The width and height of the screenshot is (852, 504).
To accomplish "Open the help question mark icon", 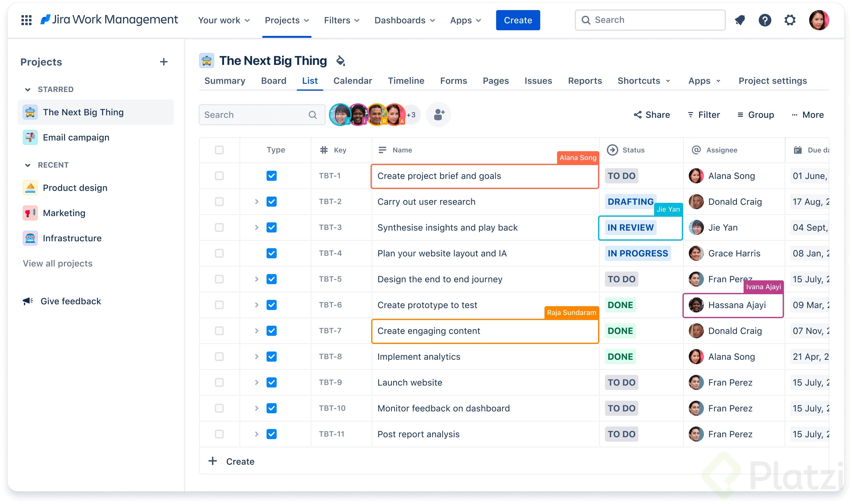I will 764,20.
